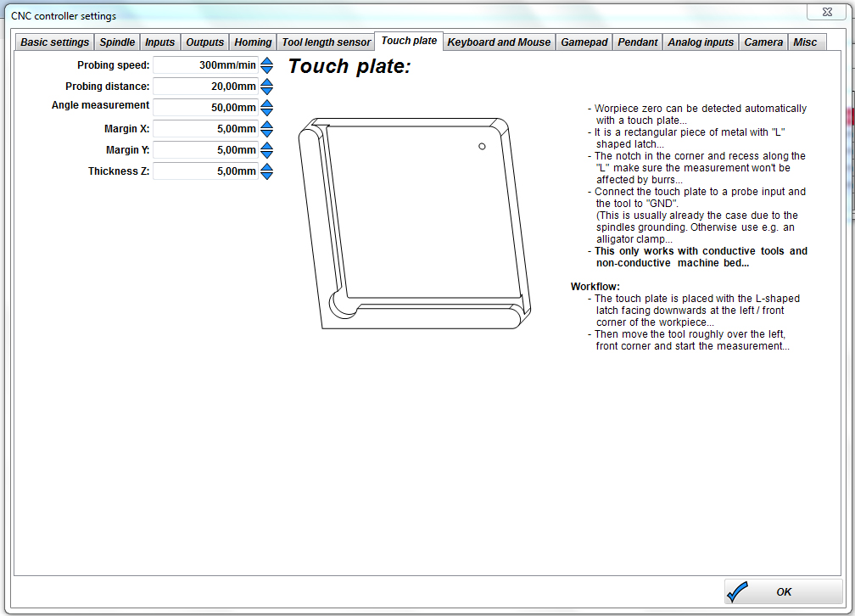Click the touch plate illustration
The height and width of the screenshot is (616, 855).
tap(417, 222)
